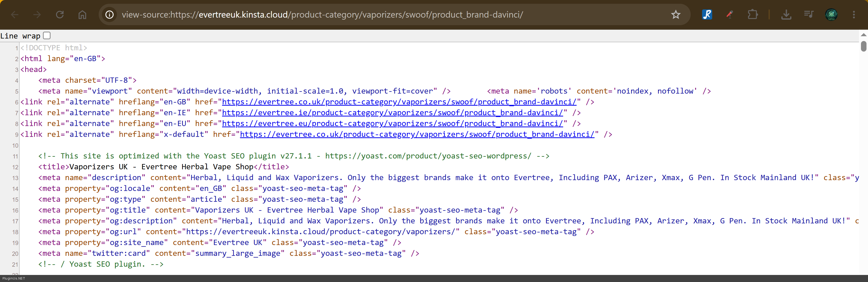Click the <!DOCTYPE html> line

pos(53,48)
